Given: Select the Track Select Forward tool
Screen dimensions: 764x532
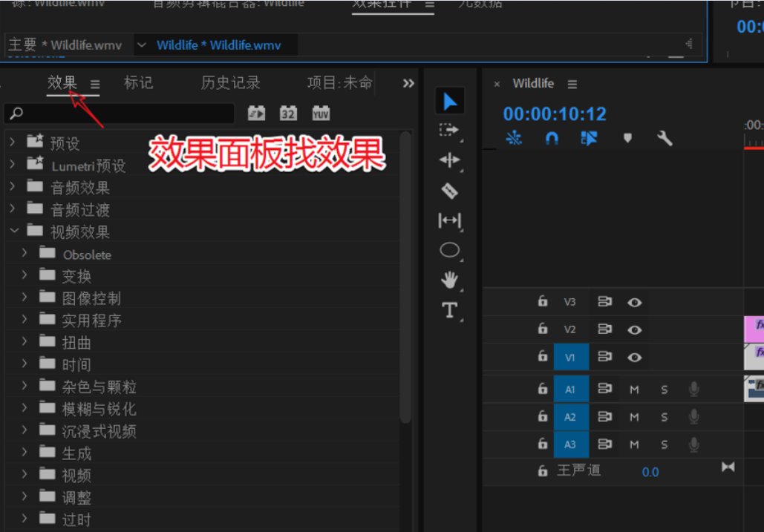Looking at the screenshot, I should coord(449,131).
